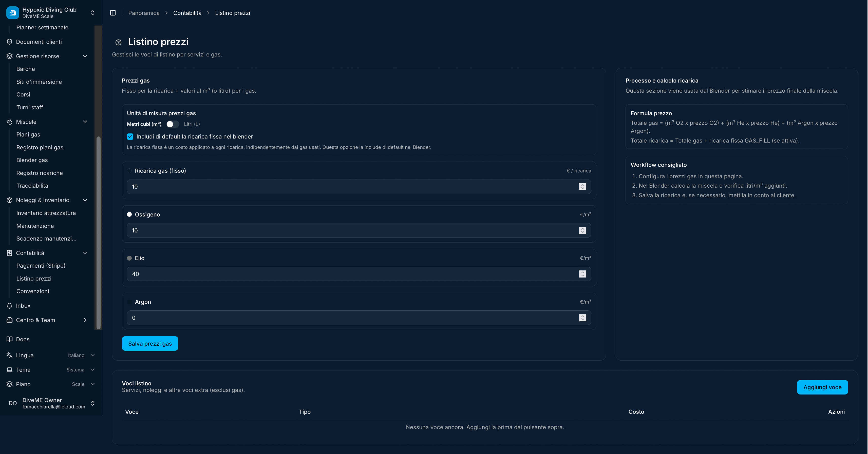This screenshot has height=454, width=868.
Task: Focus the Elio price input field
Action: pos(359,274)
